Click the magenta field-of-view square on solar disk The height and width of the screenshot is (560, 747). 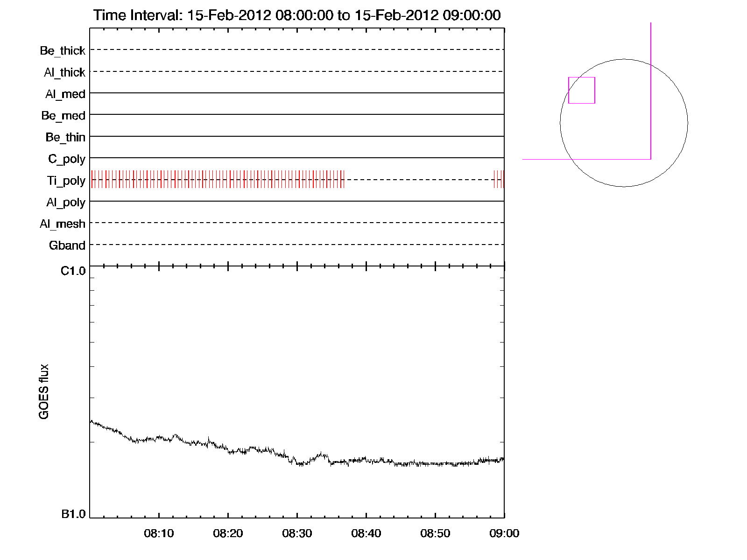click(581, 90)
